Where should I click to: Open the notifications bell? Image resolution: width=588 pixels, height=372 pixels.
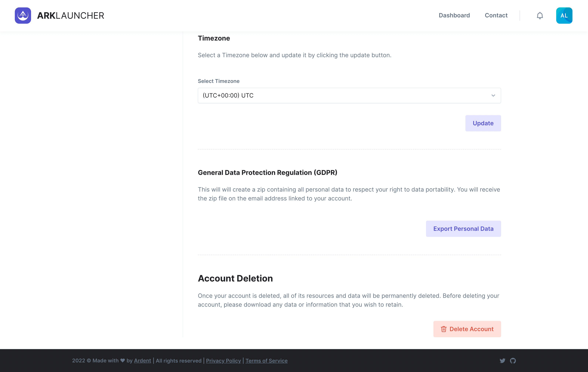point(540,16)
